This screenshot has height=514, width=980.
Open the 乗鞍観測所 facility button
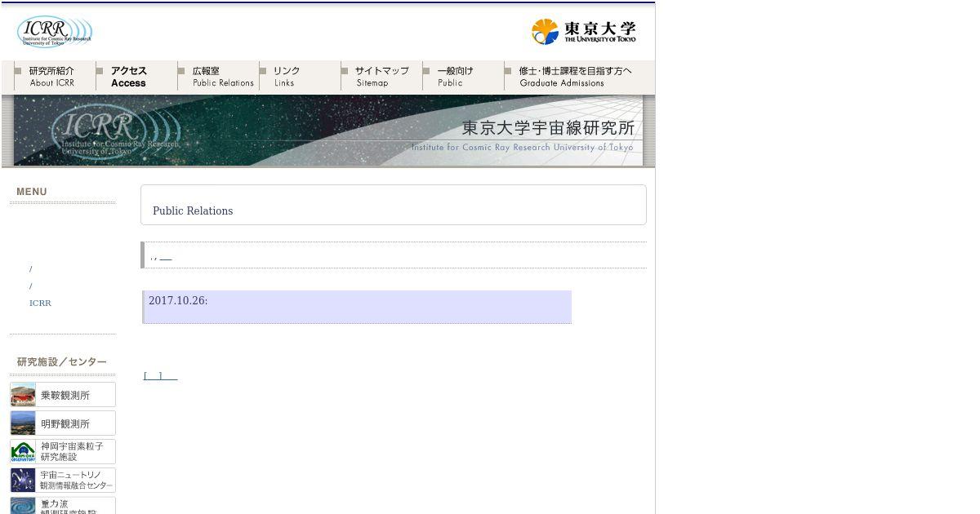63,395
